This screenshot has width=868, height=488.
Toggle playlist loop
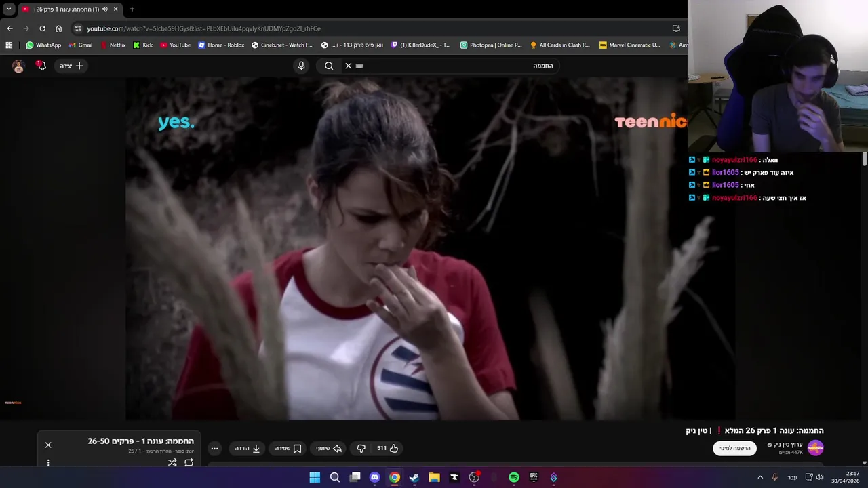point(189,462)
